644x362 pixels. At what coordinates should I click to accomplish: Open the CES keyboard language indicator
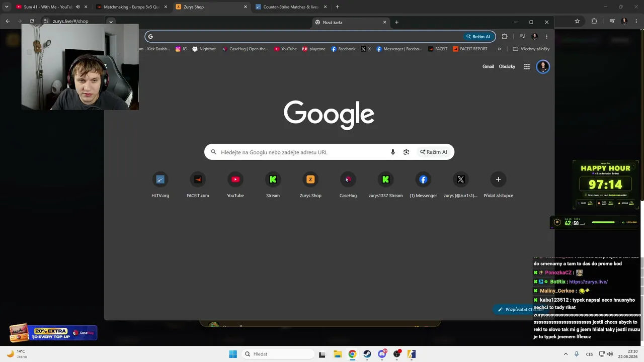point(589,354)
